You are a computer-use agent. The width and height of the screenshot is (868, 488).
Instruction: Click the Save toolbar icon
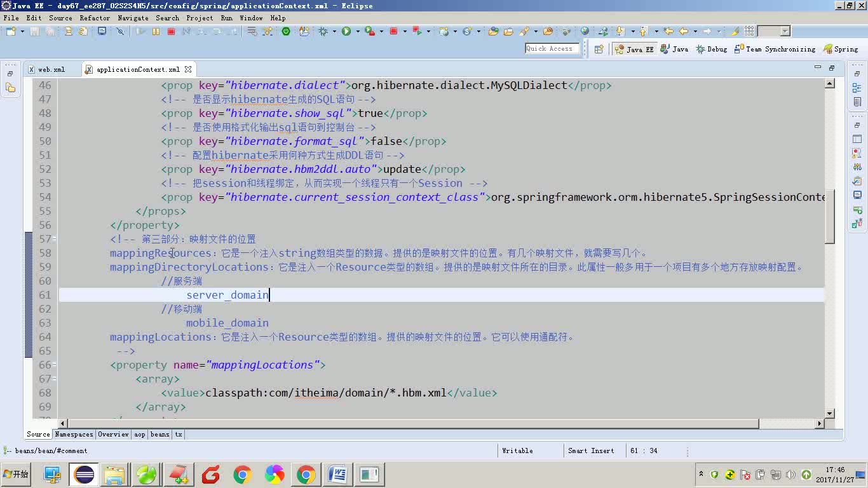tap(34, 31)
